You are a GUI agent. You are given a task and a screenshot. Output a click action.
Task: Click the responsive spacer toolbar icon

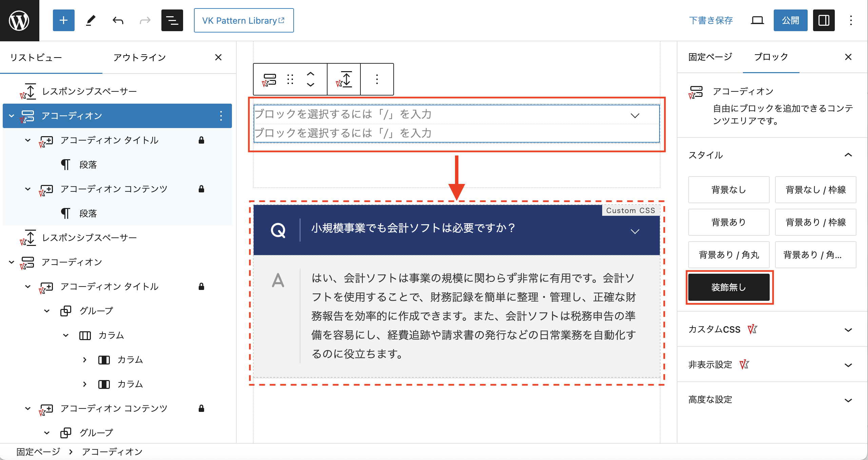(344, 79)
